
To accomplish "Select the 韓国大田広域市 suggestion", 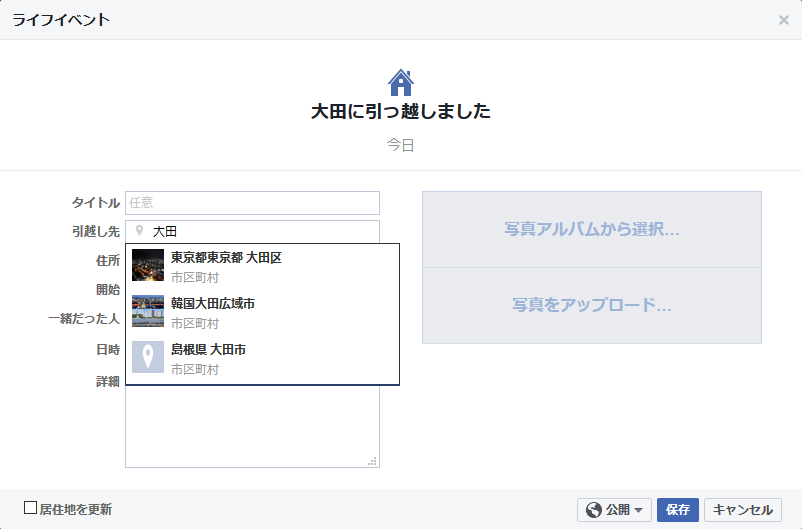I will (262, 312).
